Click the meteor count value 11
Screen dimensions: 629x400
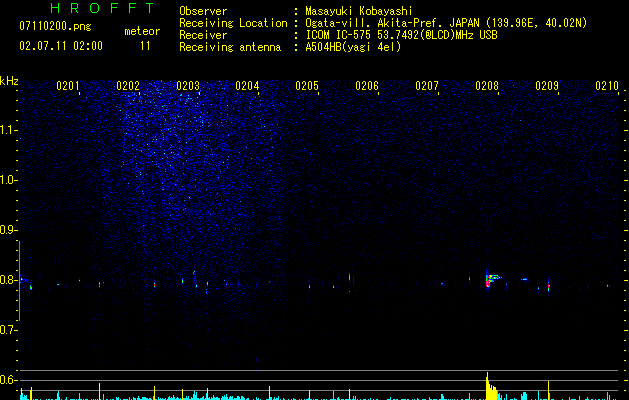click(x=145, y=46)
